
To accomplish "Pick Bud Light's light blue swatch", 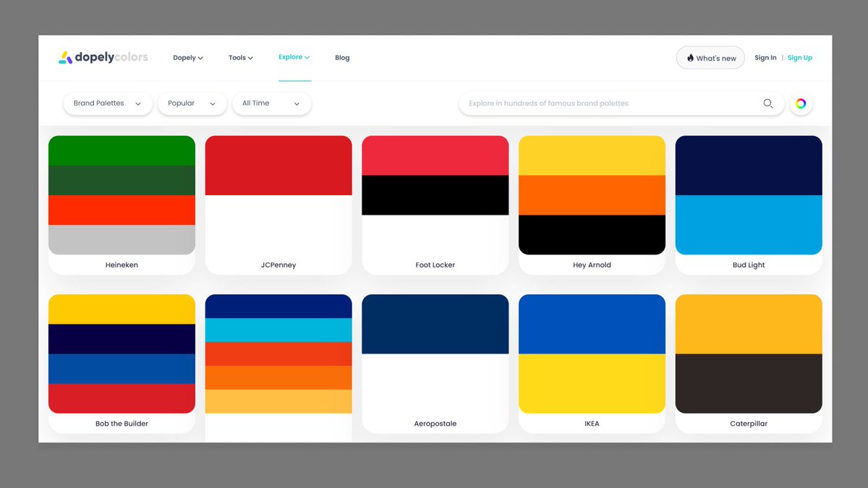I will point(749,225).
